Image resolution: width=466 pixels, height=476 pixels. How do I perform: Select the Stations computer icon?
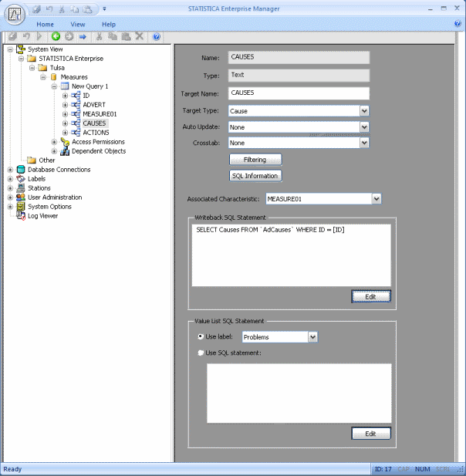[x=21, y=188]
